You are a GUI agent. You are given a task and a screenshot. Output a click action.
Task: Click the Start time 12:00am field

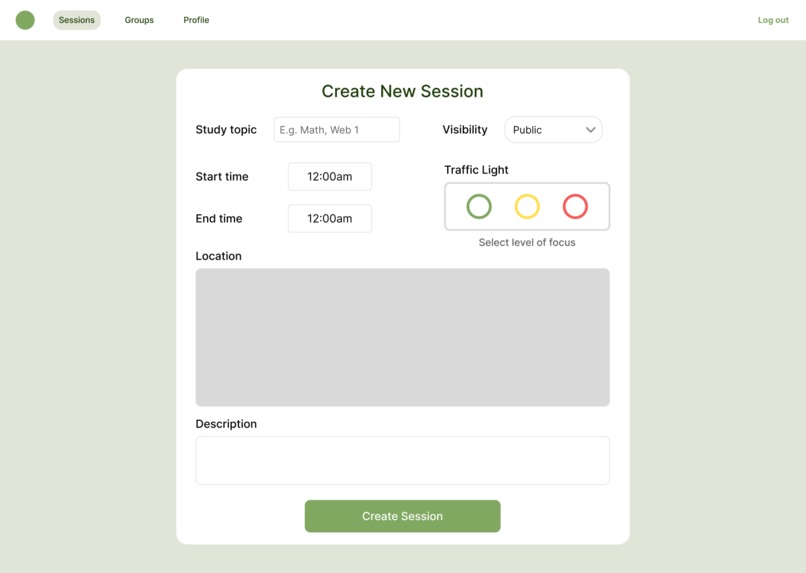point(330,176)
